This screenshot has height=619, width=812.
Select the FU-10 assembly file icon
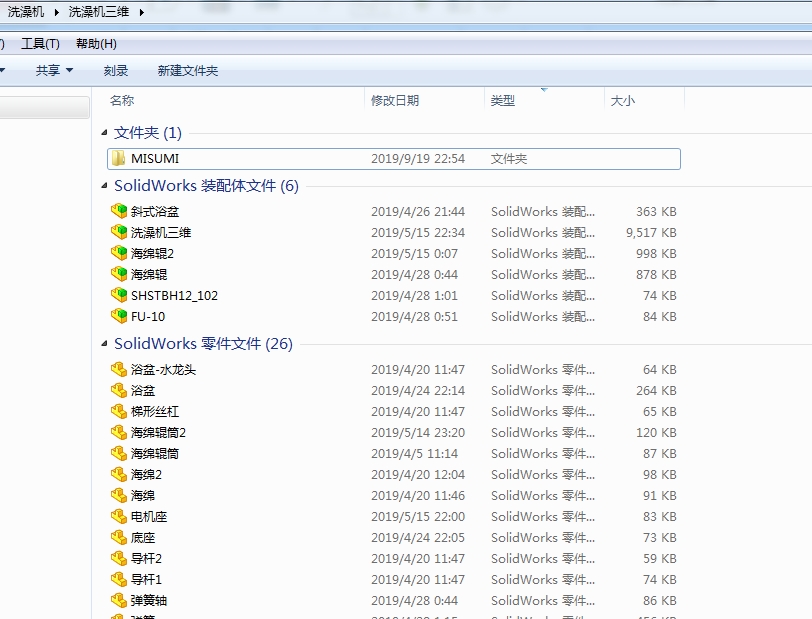click(x=119, y=316)
